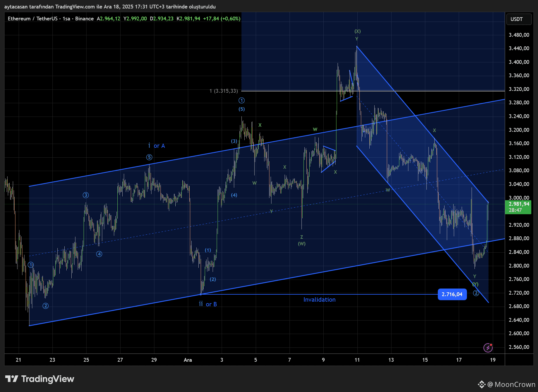538x392 pixels.
Task: Click the open value A2.964,12
Action: click(109, 19)
